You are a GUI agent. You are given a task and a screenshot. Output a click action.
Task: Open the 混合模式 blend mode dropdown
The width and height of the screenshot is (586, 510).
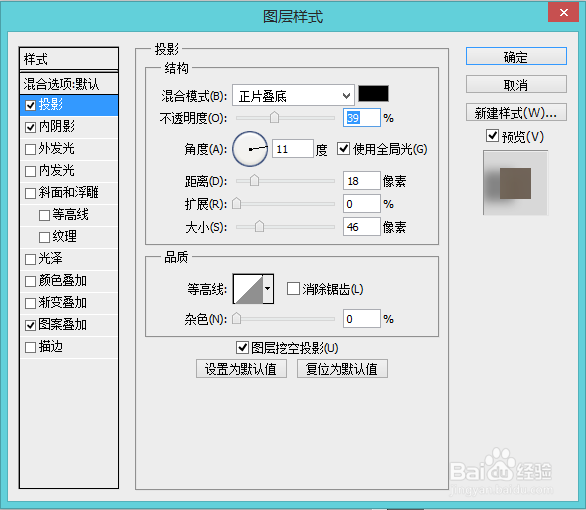293,95
